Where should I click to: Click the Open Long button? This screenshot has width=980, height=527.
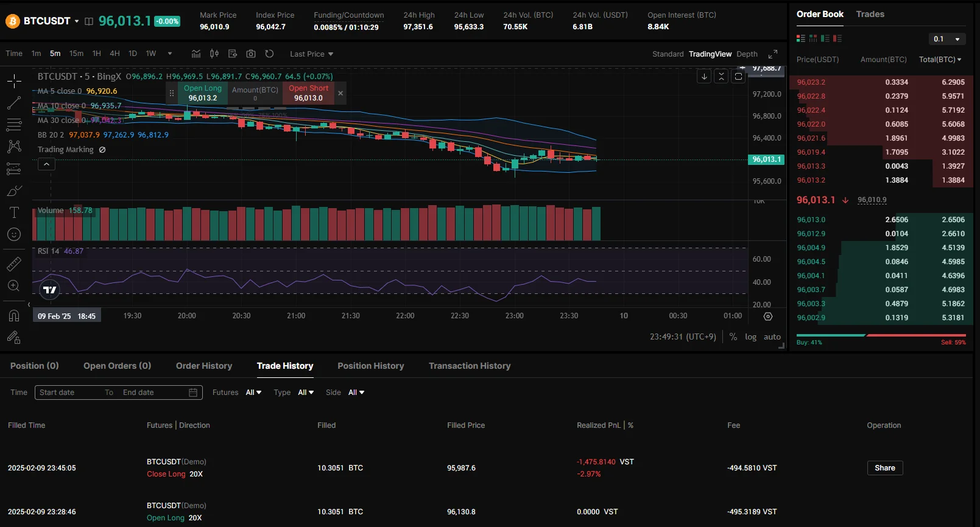click(203, 93)
